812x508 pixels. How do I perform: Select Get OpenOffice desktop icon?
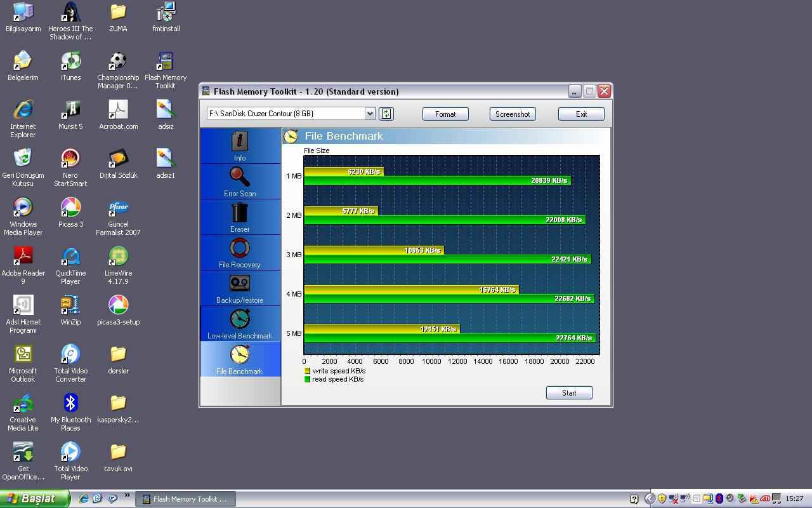pyautogui.click(x=23, y=461)
